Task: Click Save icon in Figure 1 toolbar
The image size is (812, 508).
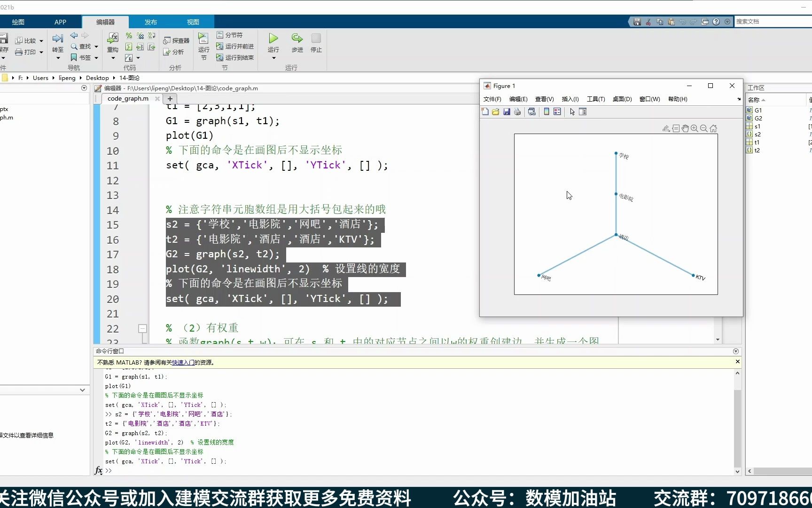Action: pyautogui.click(x=507, y=111)
